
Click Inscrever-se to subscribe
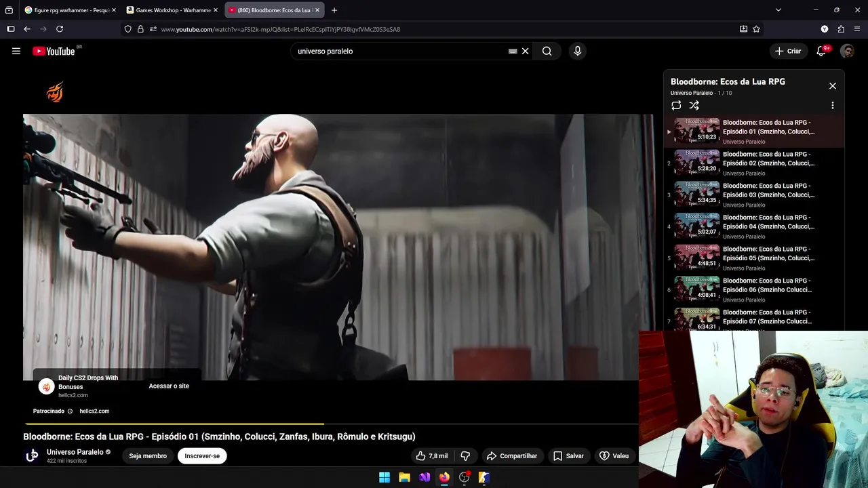(x=202, y=456)
